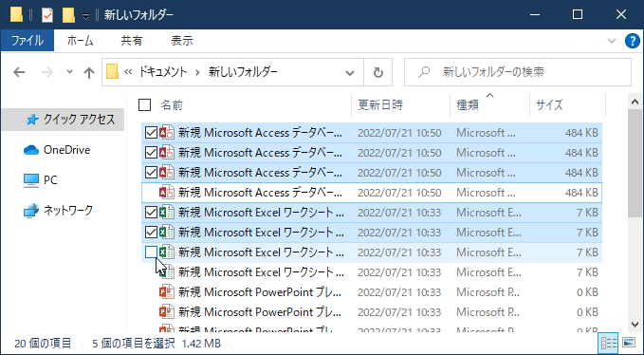Click 484 KB size of unselected Access row
The height and width of the screenshot is (355, 644).
(581, 193)
